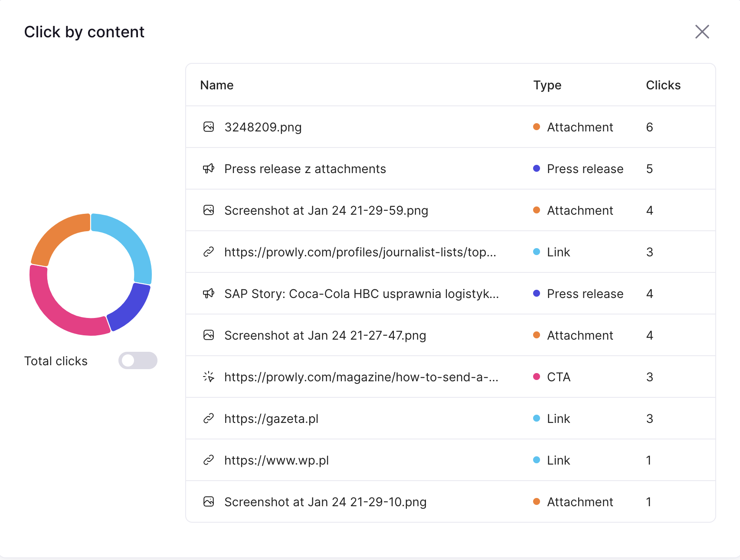Click the megaphone icon on the SAP Story row

click(x=209, y=293)
